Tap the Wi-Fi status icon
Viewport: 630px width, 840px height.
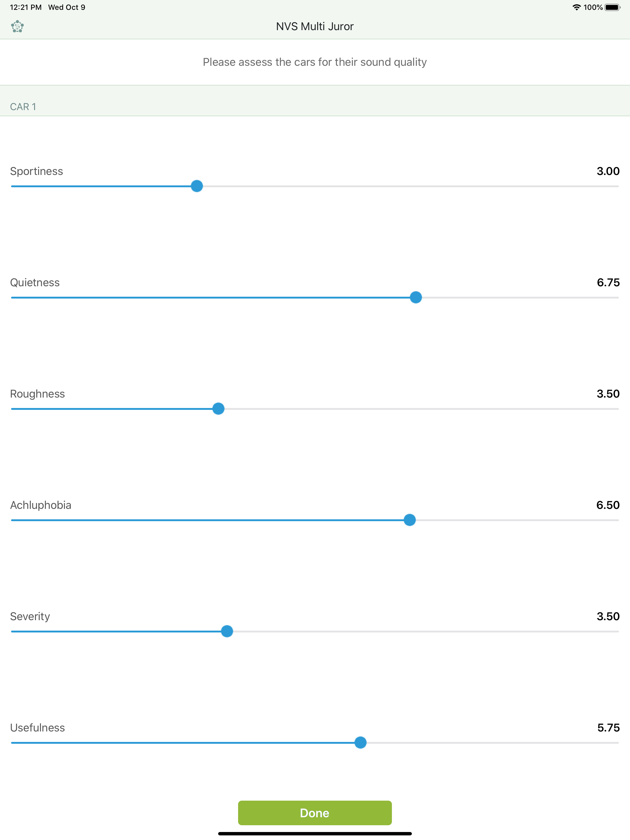coord(576,7)
